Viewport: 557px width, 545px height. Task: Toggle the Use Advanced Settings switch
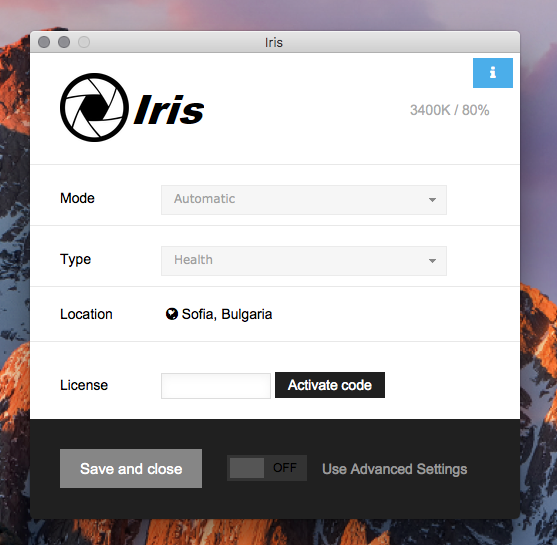267,468
